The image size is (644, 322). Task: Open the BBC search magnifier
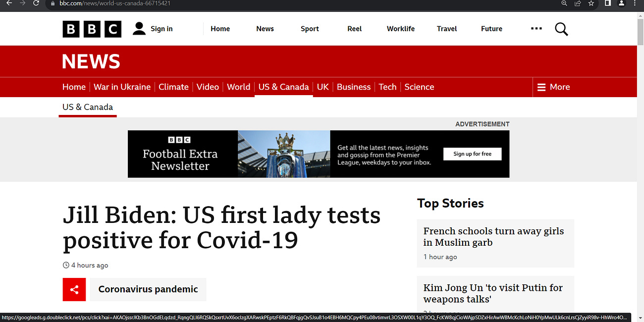click(x=561, y=29)
